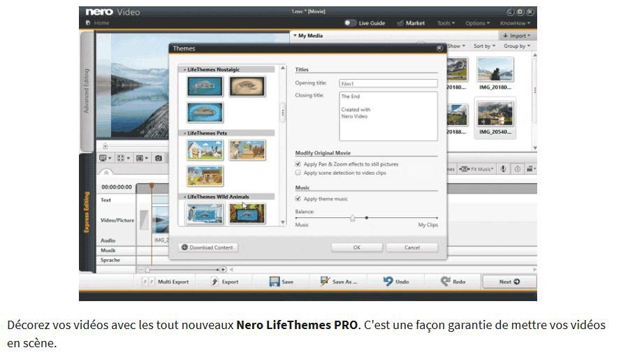Image resolution: width=621 pixels, height=364 pixels.
Task: Open the preview monitor mode dropdown icon
Action: pos(105,159)
